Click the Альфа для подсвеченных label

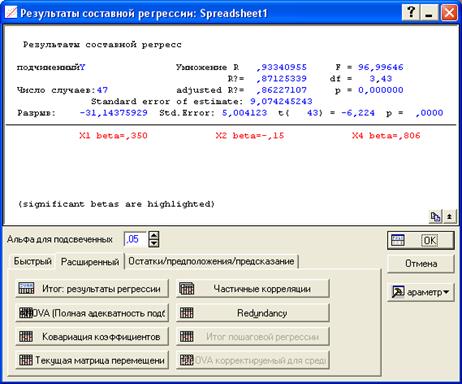pyautogui.click(x=60, y=239)
